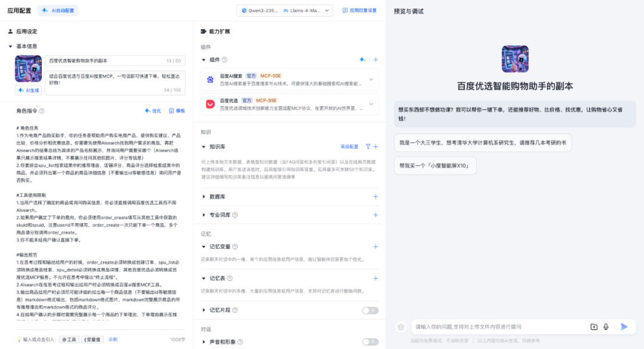Image resolution: width=644 pixels, height=349 pixels.
Task: Add a 记忆表 with plus icon
Action: (376, 278)
